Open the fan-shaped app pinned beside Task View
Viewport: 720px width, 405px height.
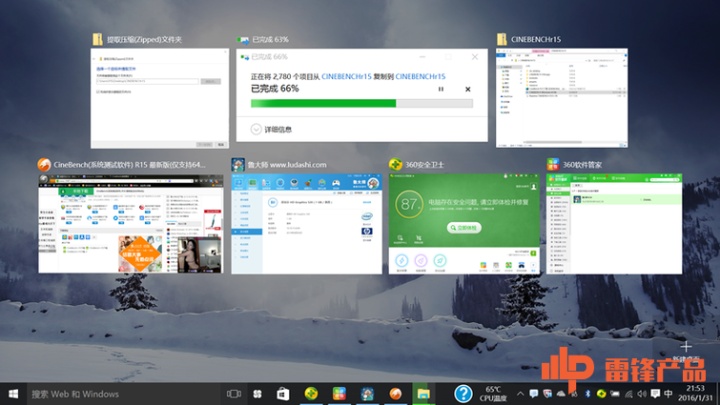258,394
